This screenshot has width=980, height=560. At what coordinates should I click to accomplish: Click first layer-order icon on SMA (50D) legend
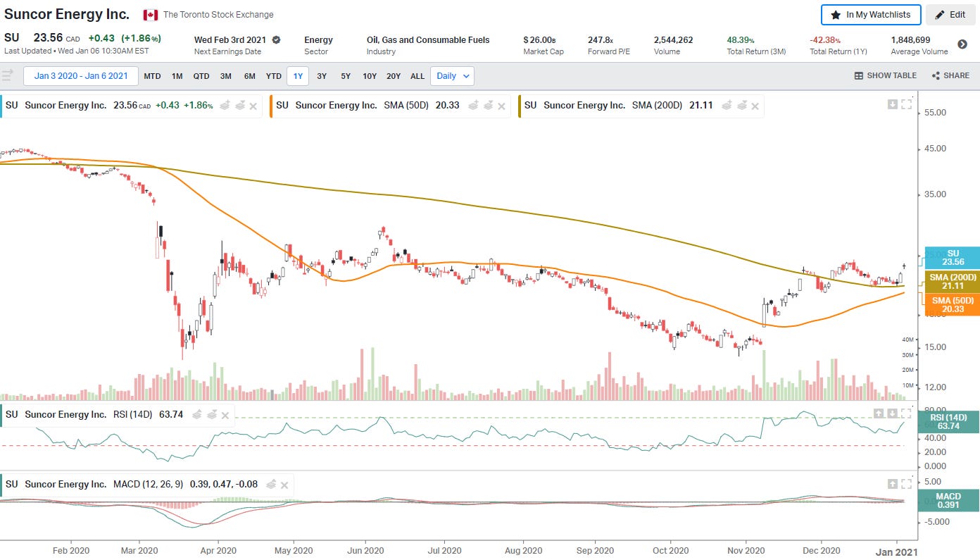point(472,106)
